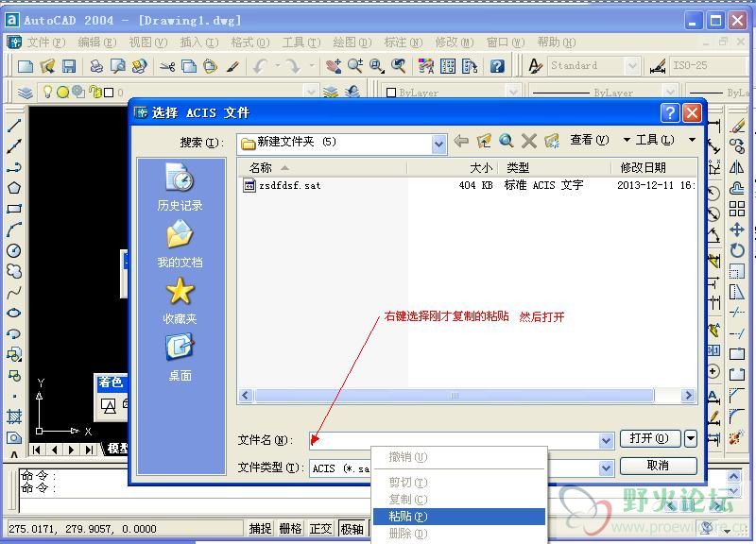Toggle layer on/off lightbulb icon
This screenshot has width=756, height=544.
pos(47,92)
